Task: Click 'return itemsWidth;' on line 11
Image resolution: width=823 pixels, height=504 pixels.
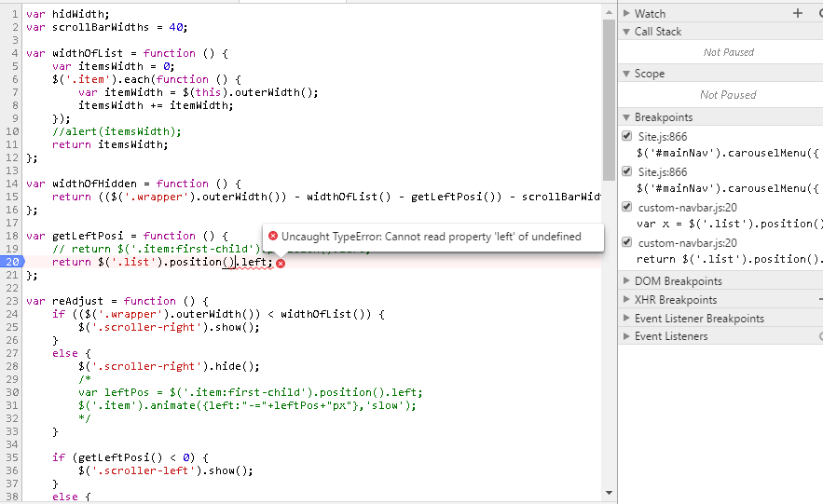Action: (110, 144)
